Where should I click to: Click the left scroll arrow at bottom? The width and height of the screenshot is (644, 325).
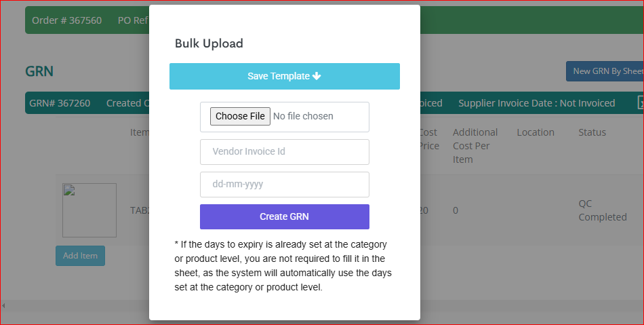click(x=3, y=305)
